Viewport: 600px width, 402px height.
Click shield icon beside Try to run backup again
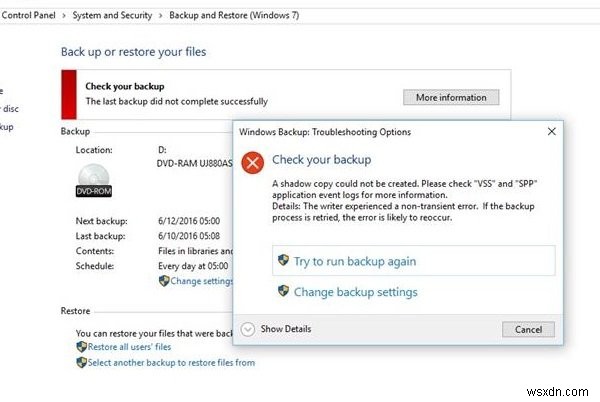coord(282,261)
